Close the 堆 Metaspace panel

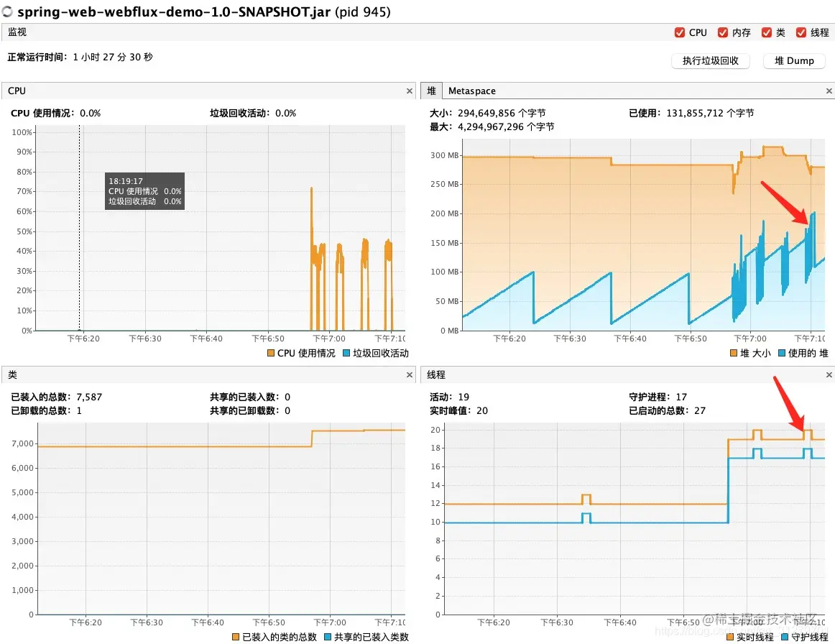coord(829,91)
